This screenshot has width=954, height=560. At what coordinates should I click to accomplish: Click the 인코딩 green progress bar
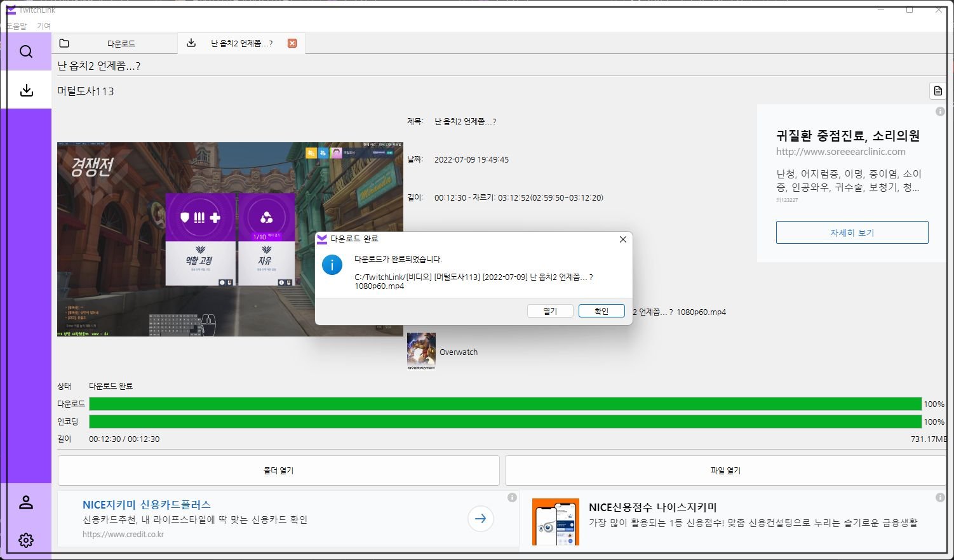point(505,422)
